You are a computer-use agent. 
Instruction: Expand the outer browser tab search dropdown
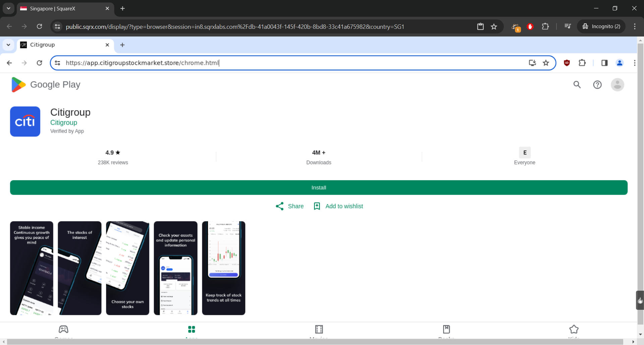click(x=8, y=8)
